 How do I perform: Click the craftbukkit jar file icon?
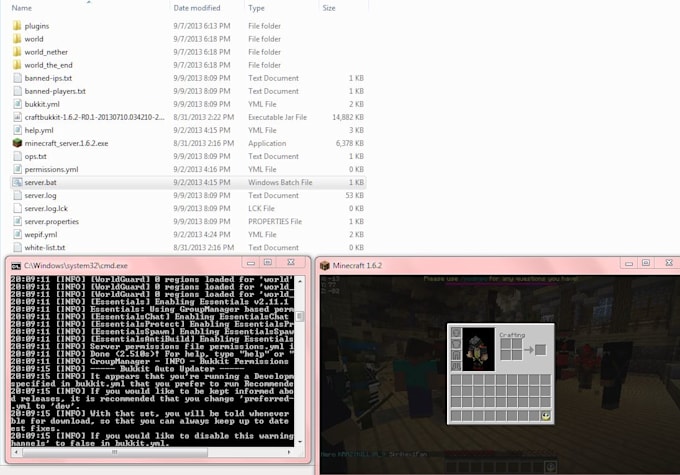[17, 117]
